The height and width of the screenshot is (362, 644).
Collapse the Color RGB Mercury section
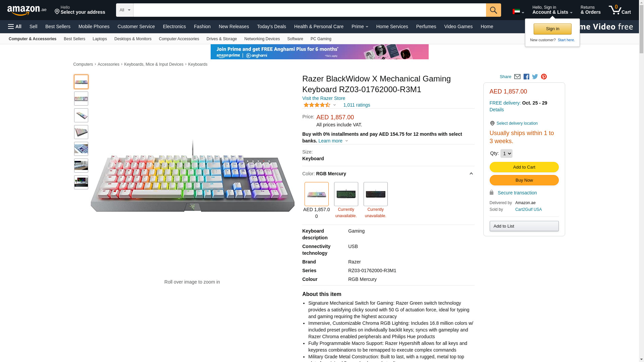(471, 174)
